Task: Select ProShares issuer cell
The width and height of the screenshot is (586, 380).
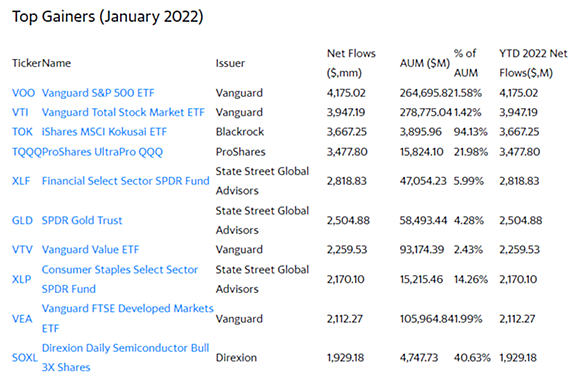Action: click(x=241, y=152)
